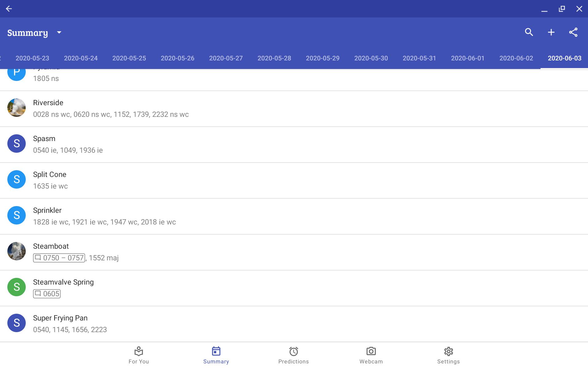588x368 pixels.
Task: Click Super Frying Pan times 0540, 1145, 1656, 2223
Action: pos(70,330)
